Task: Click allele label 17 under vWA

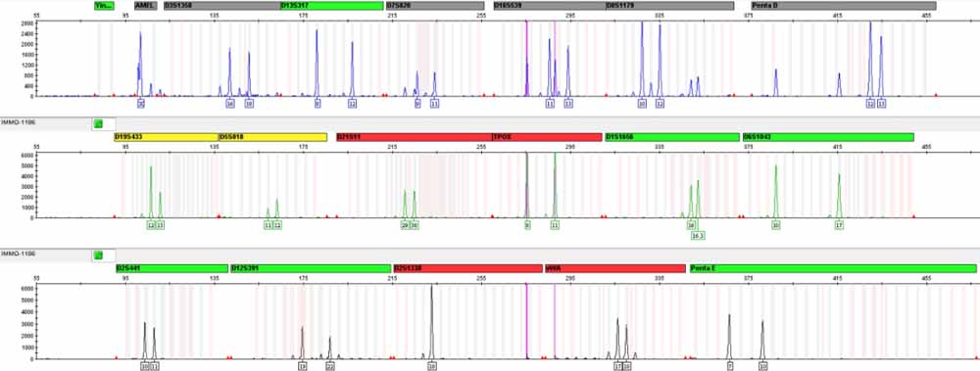Action: click(x=618, y=366)
